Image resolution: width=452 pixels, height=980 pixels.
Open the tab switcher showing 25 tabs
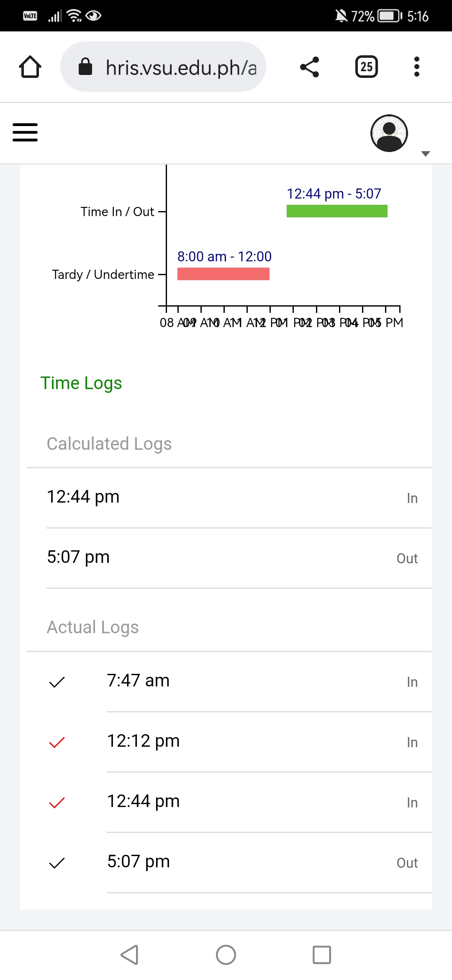(x=366, y=67)
